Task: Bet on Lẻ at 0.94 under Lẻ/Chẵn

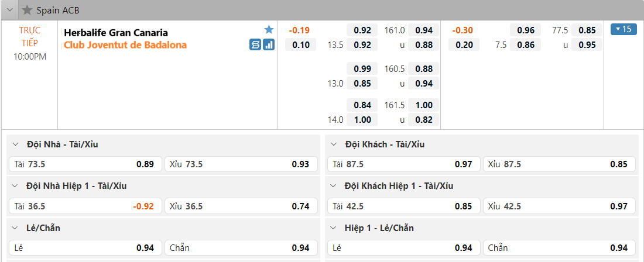Action: pos(85,248)
